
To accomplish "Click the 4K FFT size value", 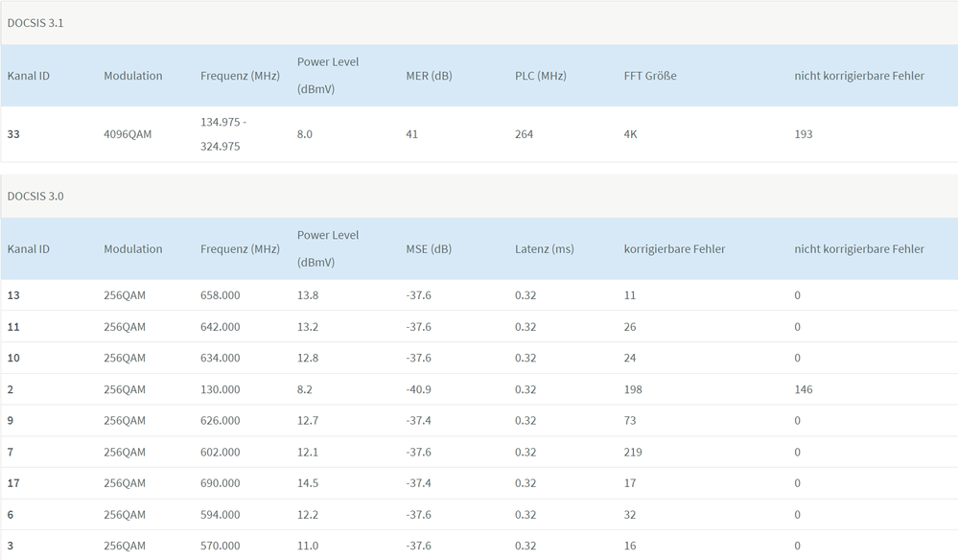I will click(631, 134).
